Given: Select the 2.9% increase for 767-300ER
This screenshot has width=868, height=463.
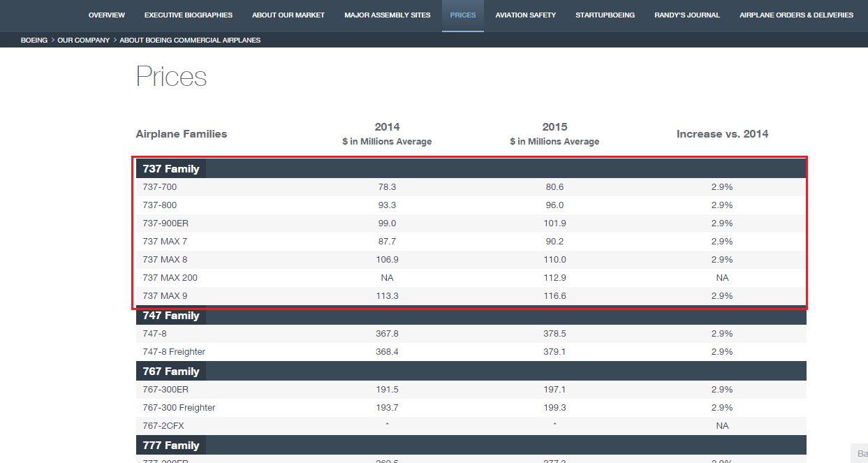Looking at the screenshot, I should 722,390.
